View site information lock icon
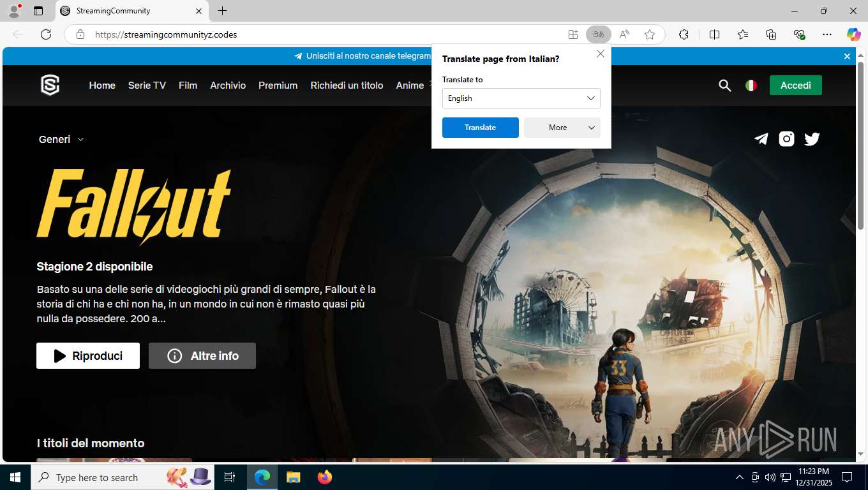Image resolution: width=868 pixels, height=490 pixels. tap(80, 34)
